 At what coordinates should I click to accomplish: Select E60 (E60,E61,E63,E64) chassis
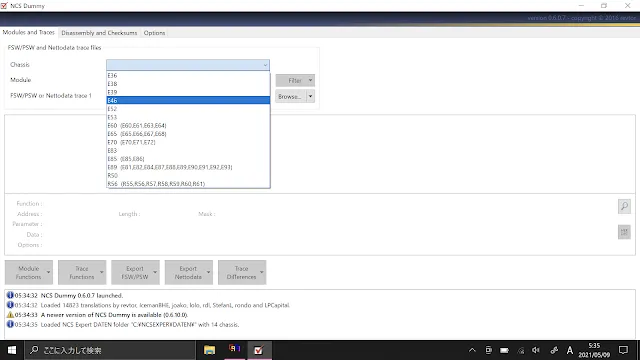[188, 126]
